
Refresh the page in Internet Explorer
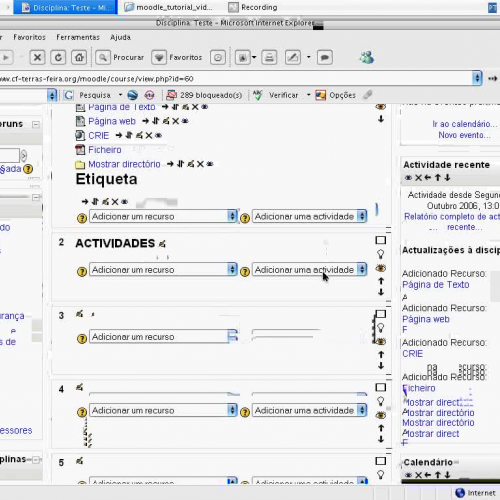58,58
